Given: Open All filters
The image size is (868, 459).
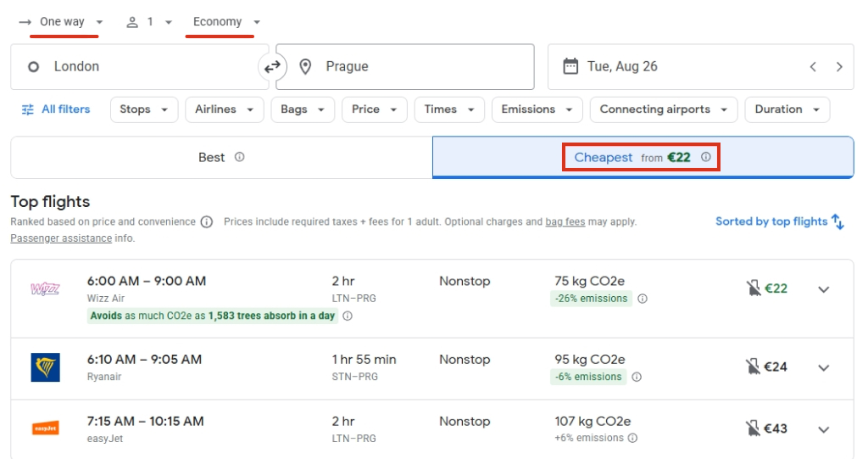Looking at the screenshot, I should click(55, 109).
